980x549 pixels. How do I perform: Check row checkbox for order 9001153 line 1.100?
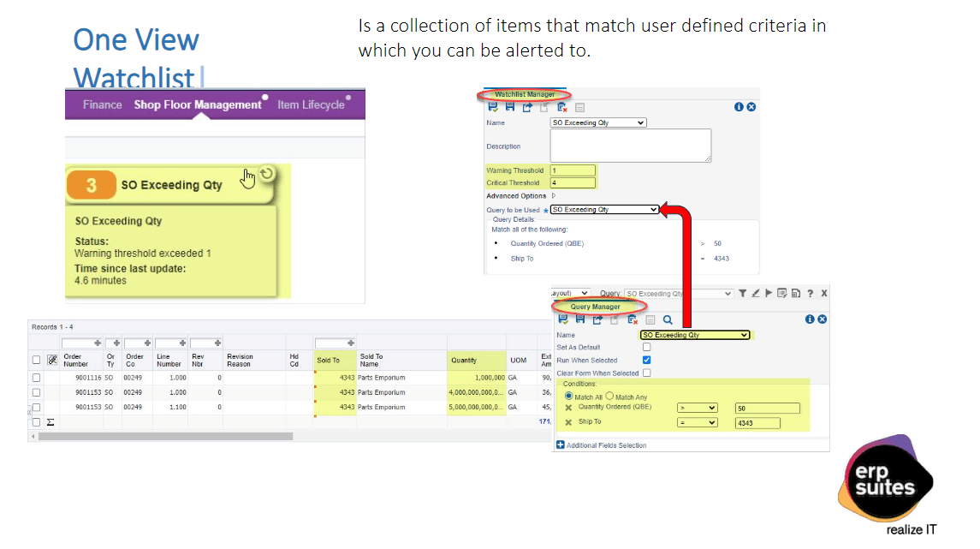click(x=36, y=407)
